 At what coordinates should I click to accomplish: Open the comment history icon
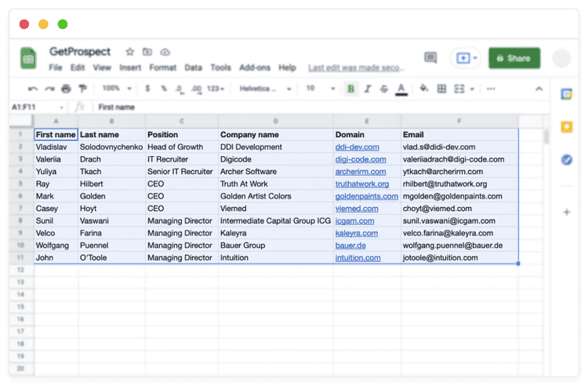(x=430, y=58)
